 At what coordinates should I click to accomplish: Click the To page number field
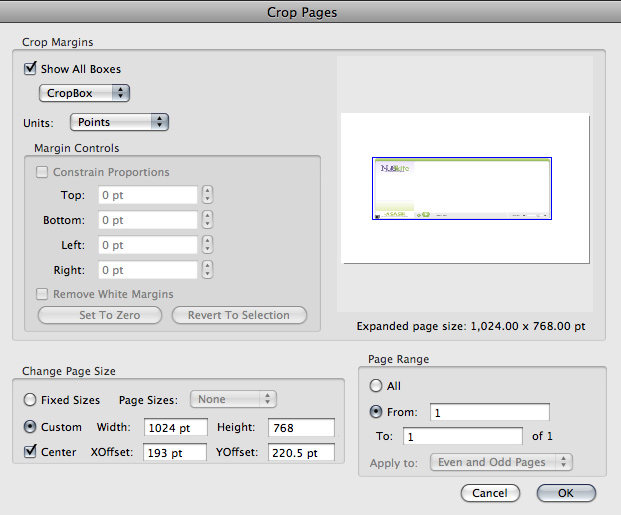pyautogui.click(x=463, y=436)
